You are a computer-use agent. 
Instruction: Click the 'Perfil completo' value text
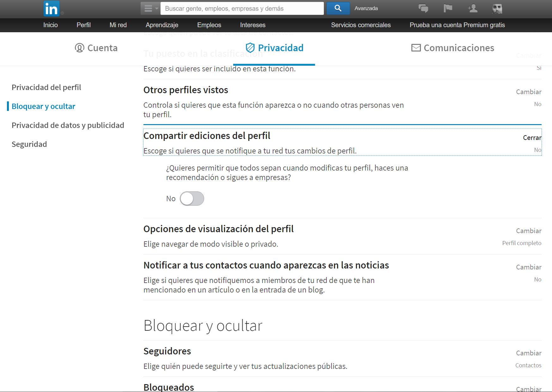tap(522, 243)
